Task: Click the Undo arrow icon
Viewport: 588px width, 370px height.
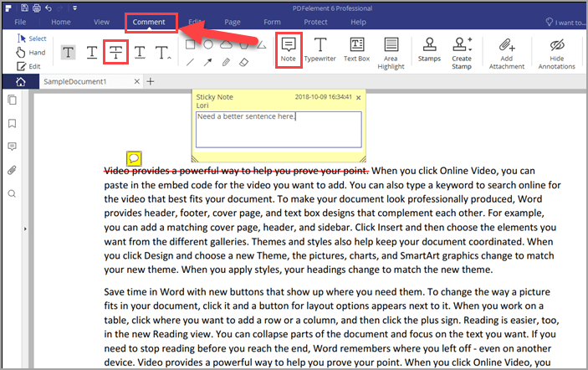Action: [49, 8]
